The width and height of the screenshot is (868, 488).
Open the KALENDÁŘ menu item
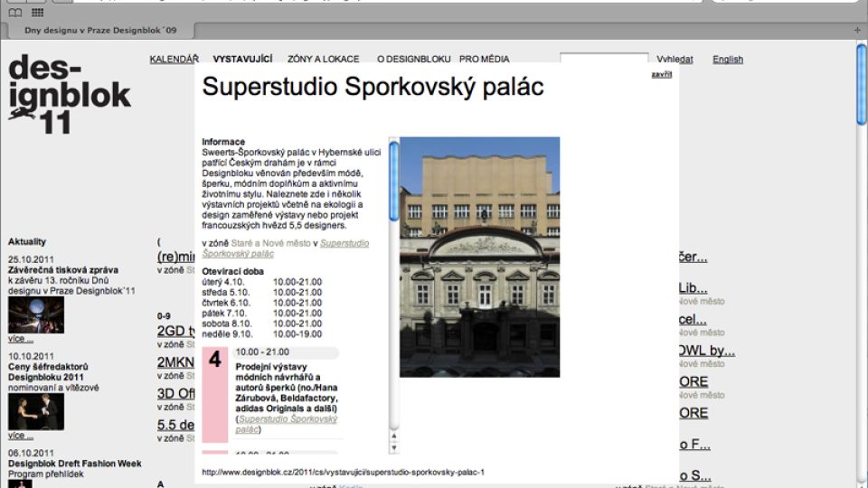(174, 60)
